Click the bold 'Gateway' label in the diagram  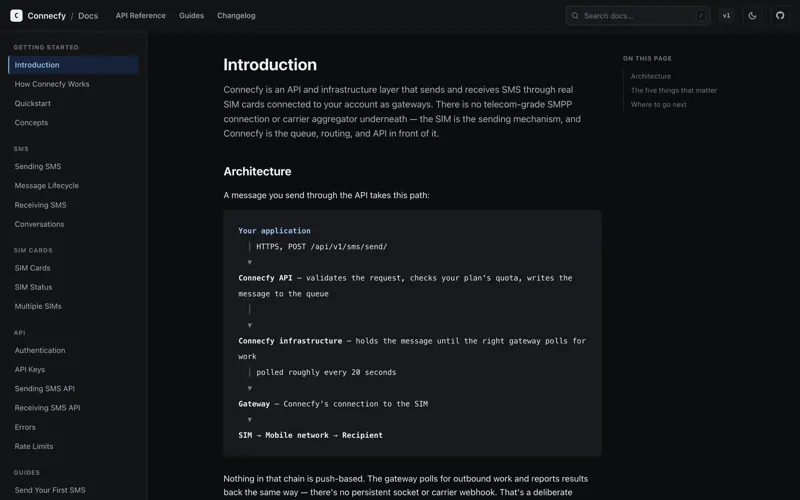click(254, 404)
